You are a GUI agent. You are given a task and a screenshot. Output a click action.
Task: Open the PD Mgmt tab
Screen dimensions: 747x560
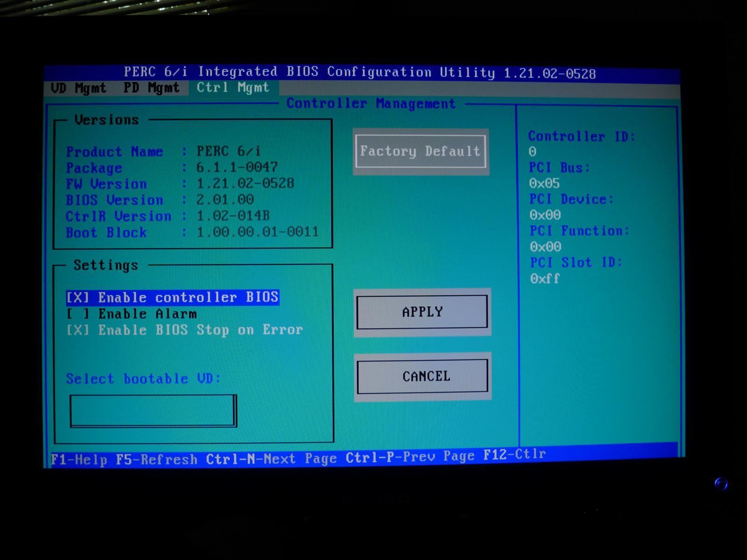[152, 88]
